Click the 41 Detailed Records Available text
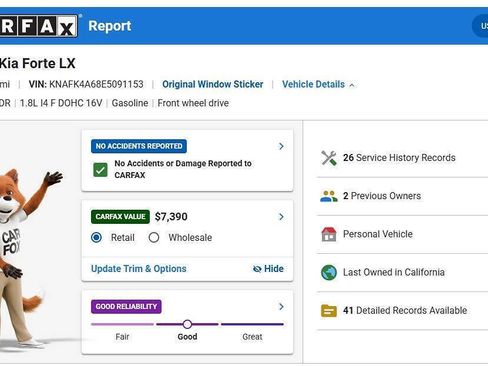Viewport: 488px width, 366px height. [405, 310]
